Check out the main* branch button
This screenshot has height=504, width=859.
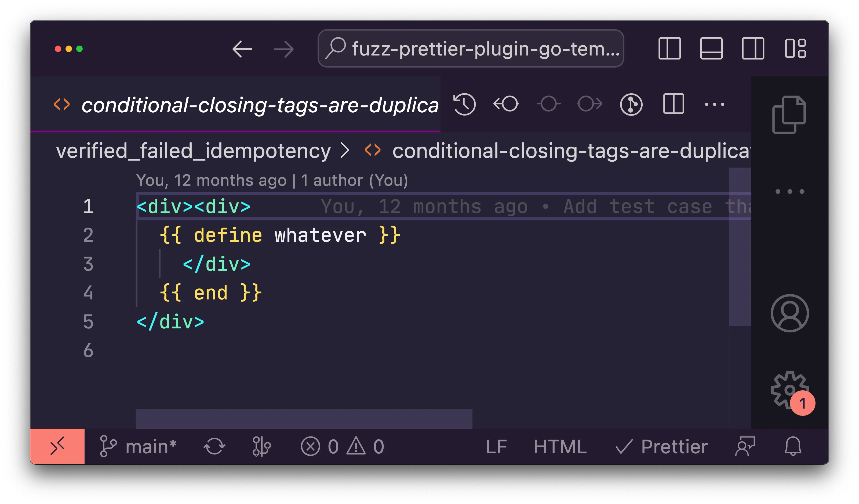[x=139, y=446]
